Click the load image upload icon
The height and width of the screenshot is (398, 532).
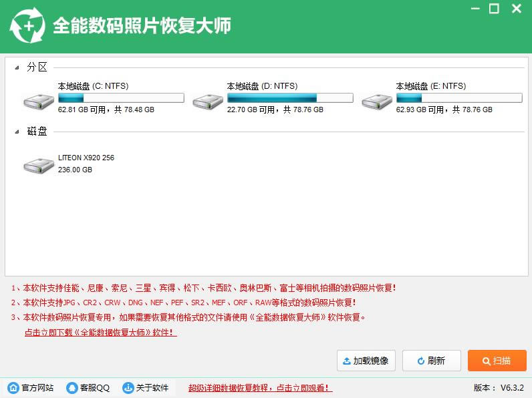tap(347, 361)
